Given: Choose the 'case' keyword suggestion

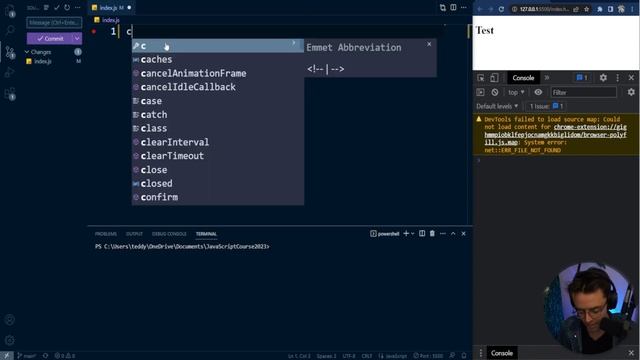Looking at the screenshot, I should tap(218, 101).
